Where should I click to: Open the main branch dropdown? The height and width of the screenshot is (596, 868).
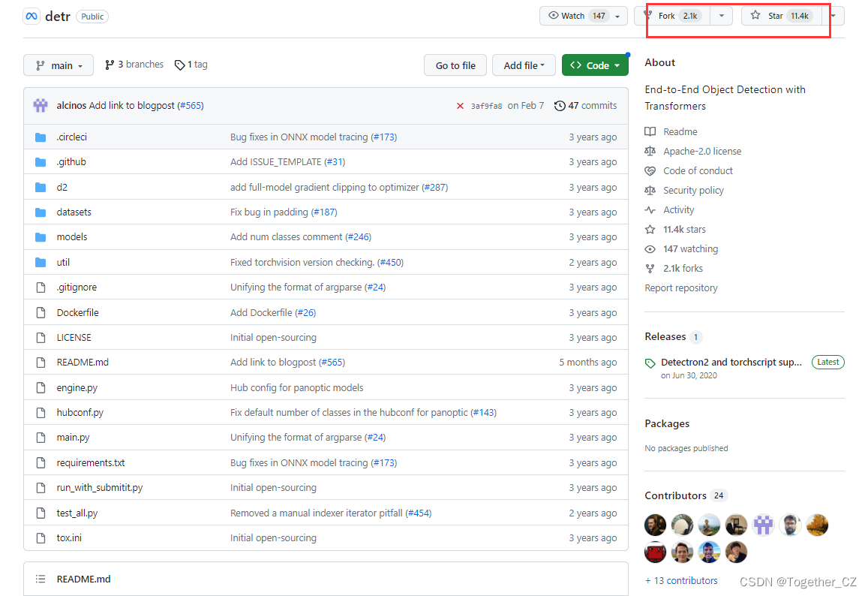[x=58, y=65]
